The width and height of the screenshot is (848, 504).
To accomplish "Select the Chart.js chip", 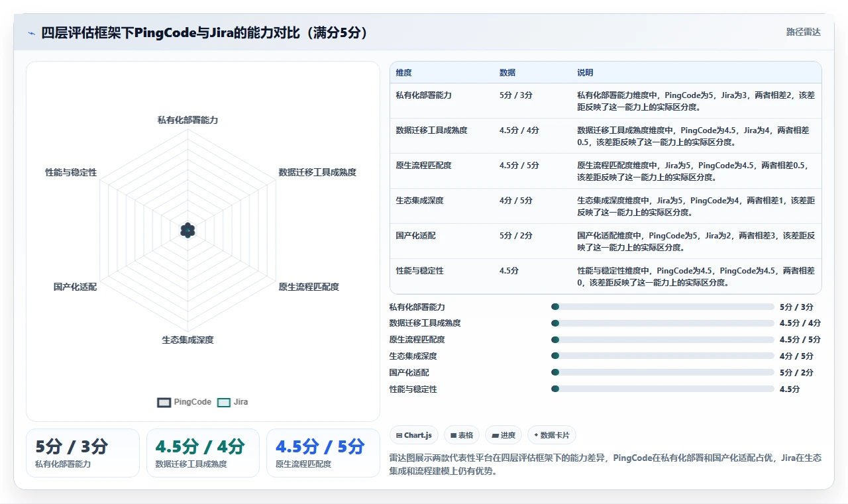I will click(x=413, y=435).
